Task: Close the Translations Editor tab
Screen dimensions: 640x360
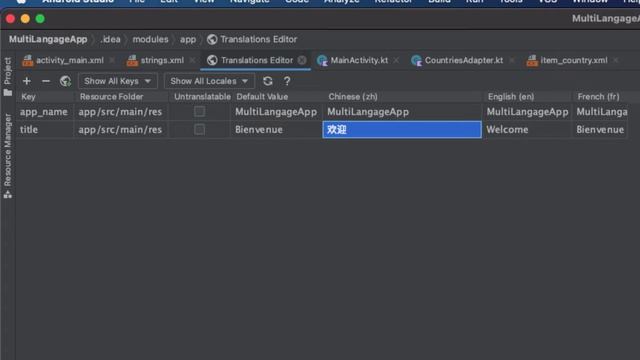Action: coord(302,60)
